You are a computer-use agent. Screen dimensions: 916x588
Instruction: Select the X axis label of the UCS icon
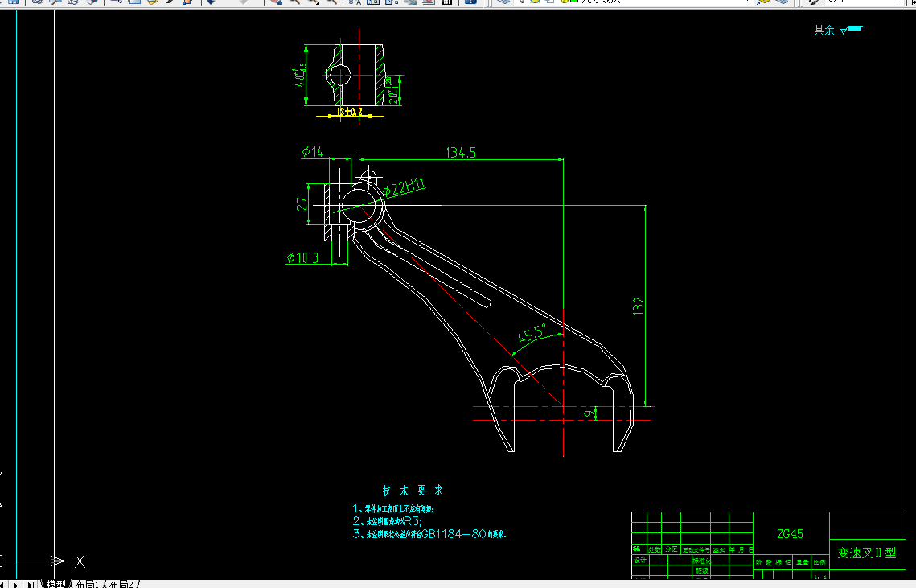80,561
